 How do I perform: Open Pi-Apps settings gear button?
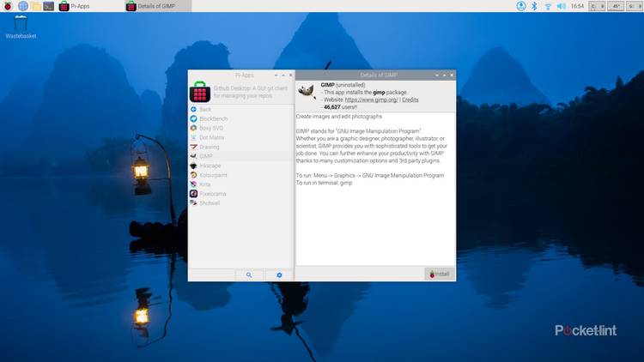click(x=278, y=275)
